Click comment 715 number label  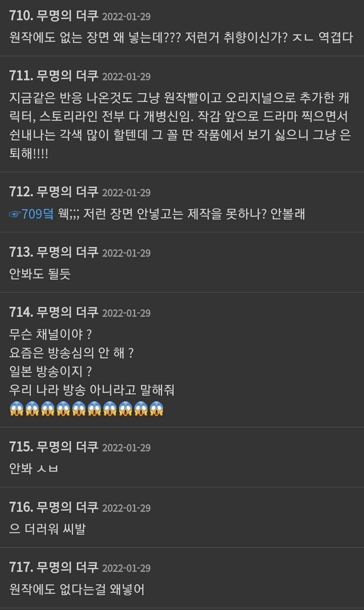click(x=21, y=447)
